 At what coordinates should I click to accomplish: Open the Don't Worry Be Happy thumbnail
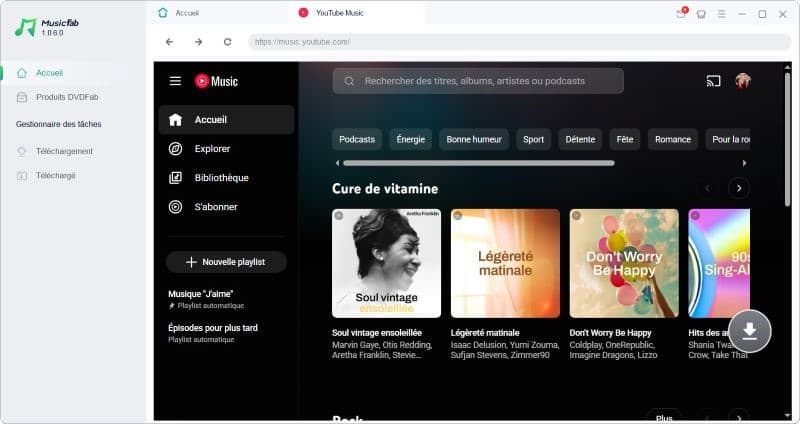[624, 263]
